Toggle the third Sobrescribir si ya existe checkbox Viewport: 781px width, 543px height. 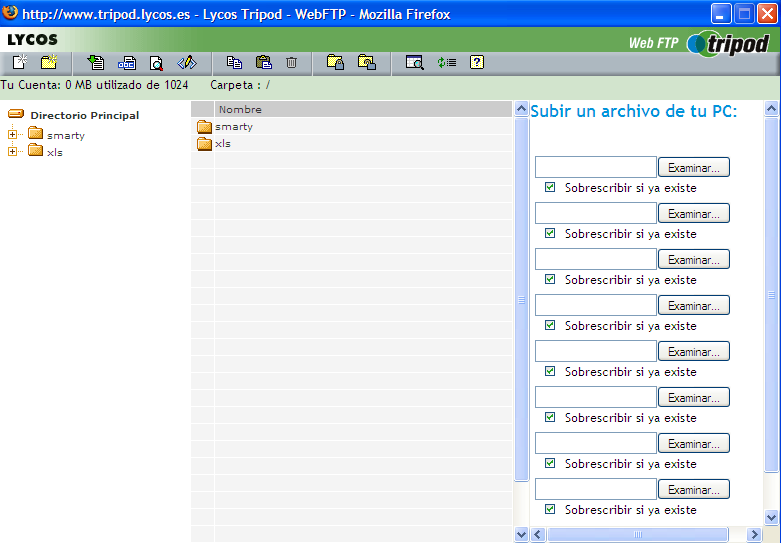[x=550, y=279]
